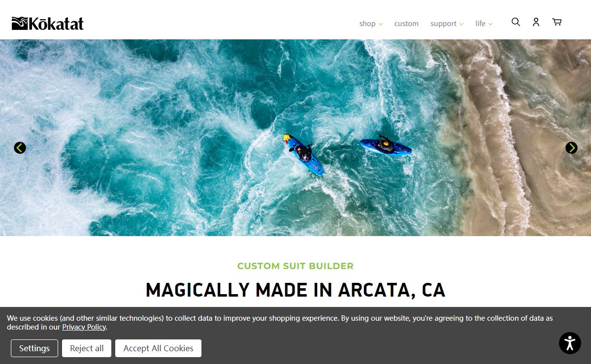The height and width of the screenshot is (364, 591).
Task: Click the life chevron arrow
Action: pos(491,24)
